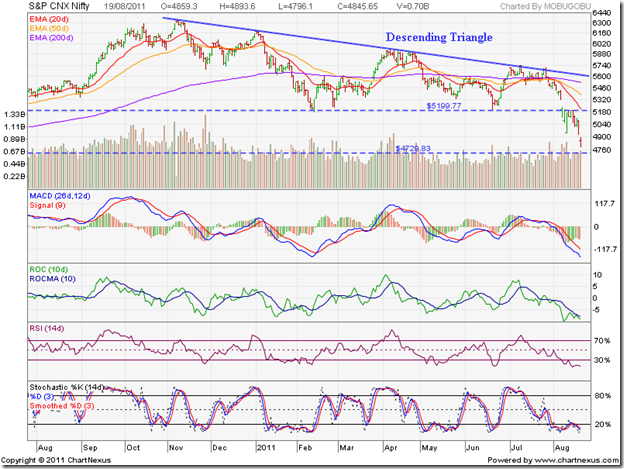
Task: Click the low value L=4796.1
Action: [x=295, y=6]
